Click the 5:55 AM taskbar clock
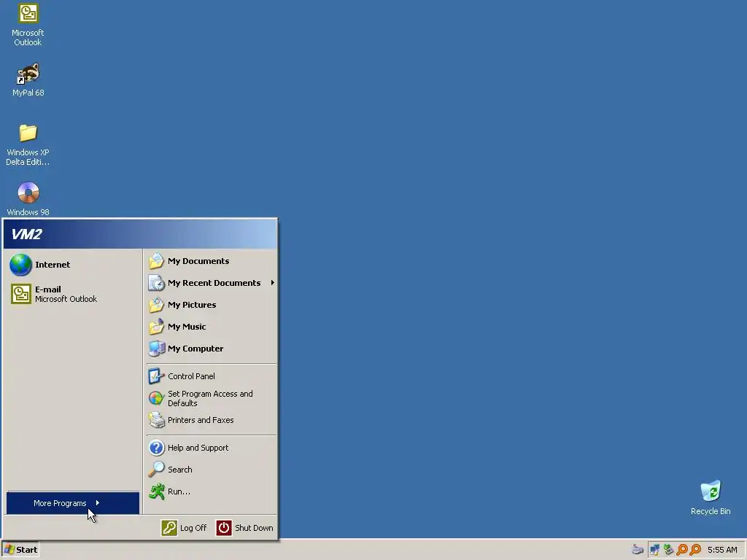747x560 pixels. 722,550
